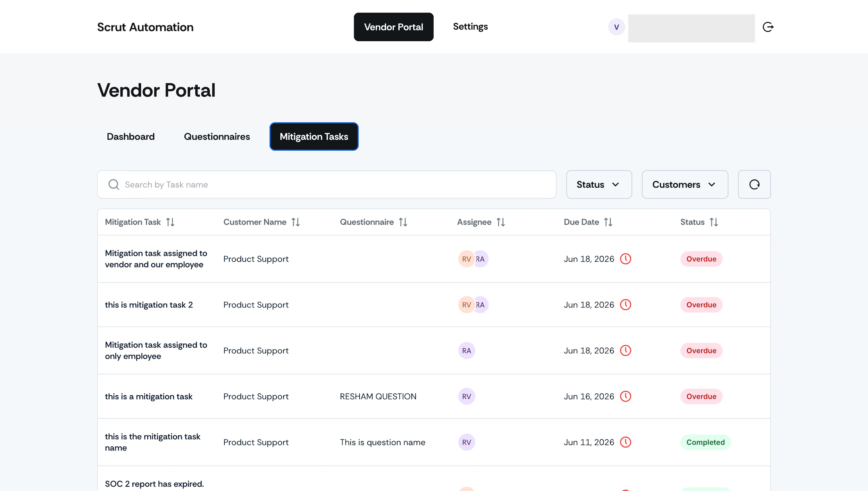This screenshot has width=868, height=491.
Task: Click the V user avatar
Action: coord(616,27)
